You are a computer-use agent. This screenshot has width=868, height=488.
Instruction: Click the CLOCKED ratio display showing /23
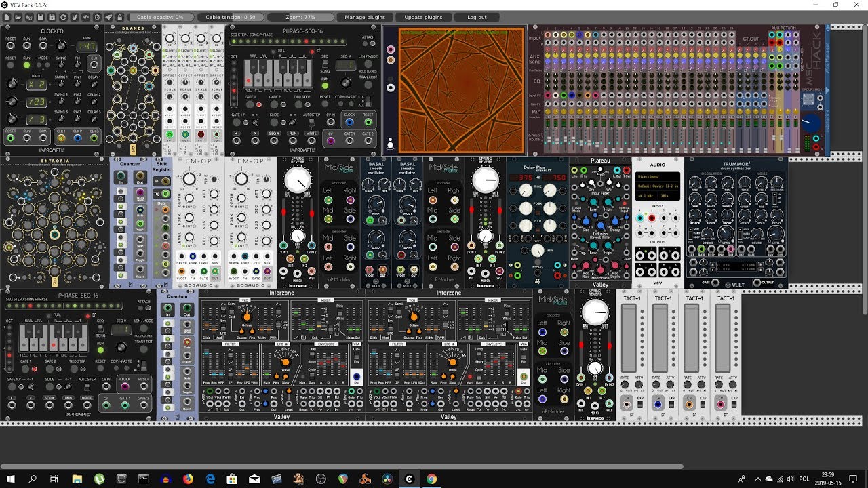36,102
